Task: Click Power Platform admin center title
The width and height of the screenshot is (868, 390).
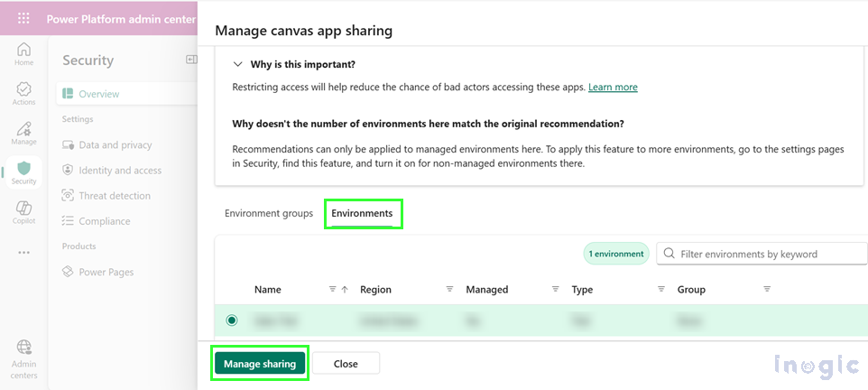Action: coord(121,19)
